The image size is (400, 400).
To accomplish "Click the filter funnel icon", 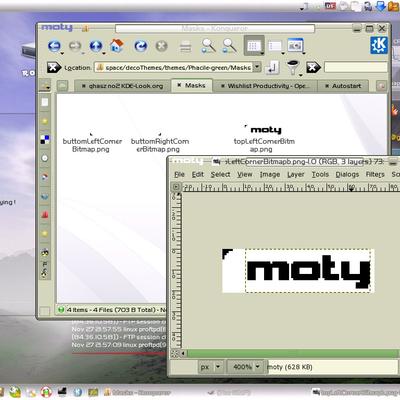I will tap(293, 67).
